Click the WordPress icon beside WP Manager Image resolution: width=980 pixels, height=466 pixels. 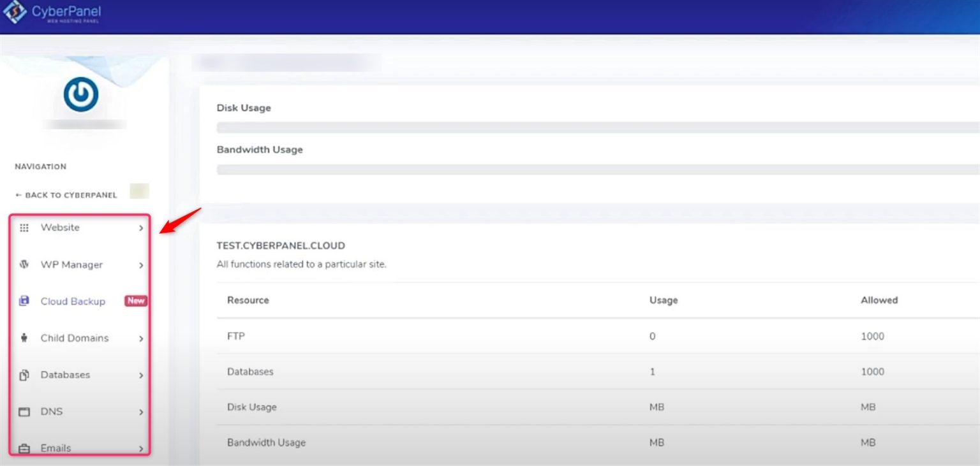pos(24,265)
